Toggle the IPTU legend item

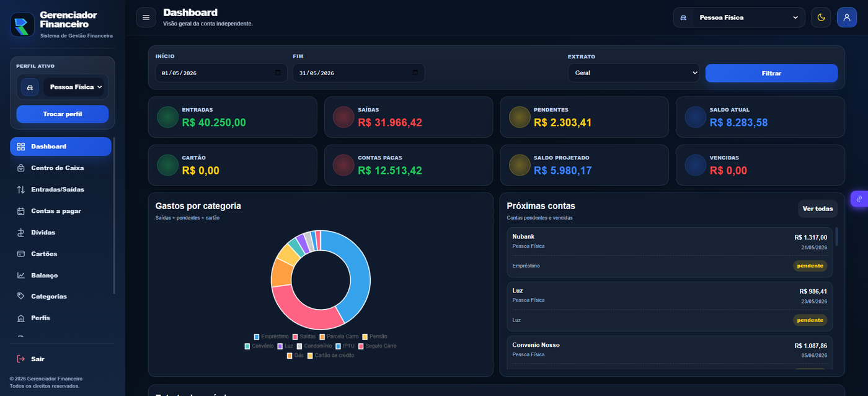point(345,346)
